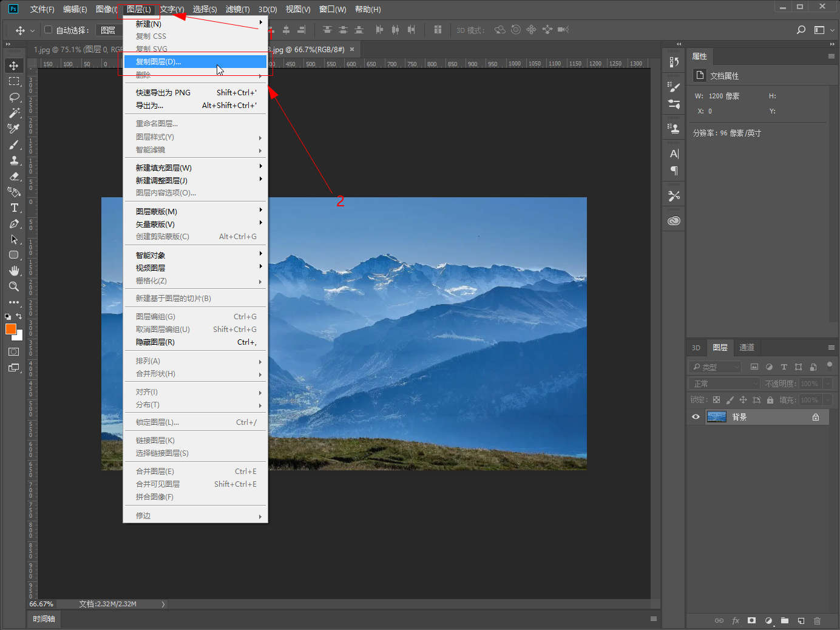Toggle visibility eye of Background layer
The image size is (840, 630).
[696, 417]
